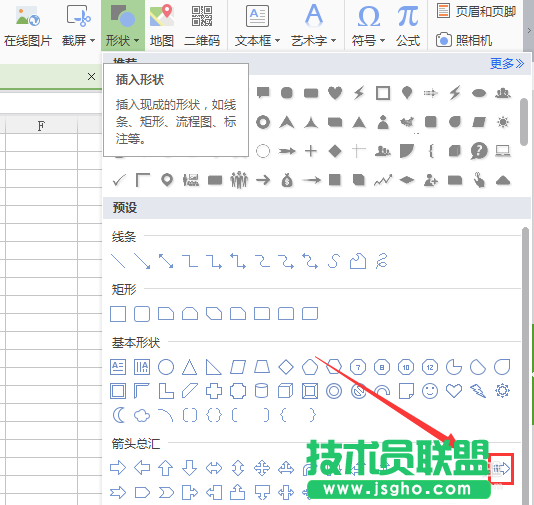Insert a QR code (二维码)
The height and width of the screenshot is (505, 534).
click(x=202, y=26)
